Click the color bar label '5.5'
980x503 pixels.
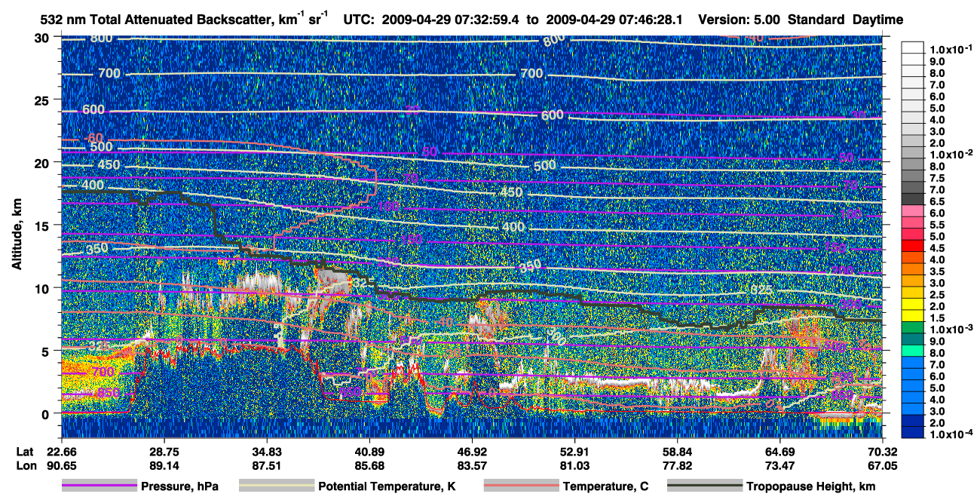click(939, 225)
